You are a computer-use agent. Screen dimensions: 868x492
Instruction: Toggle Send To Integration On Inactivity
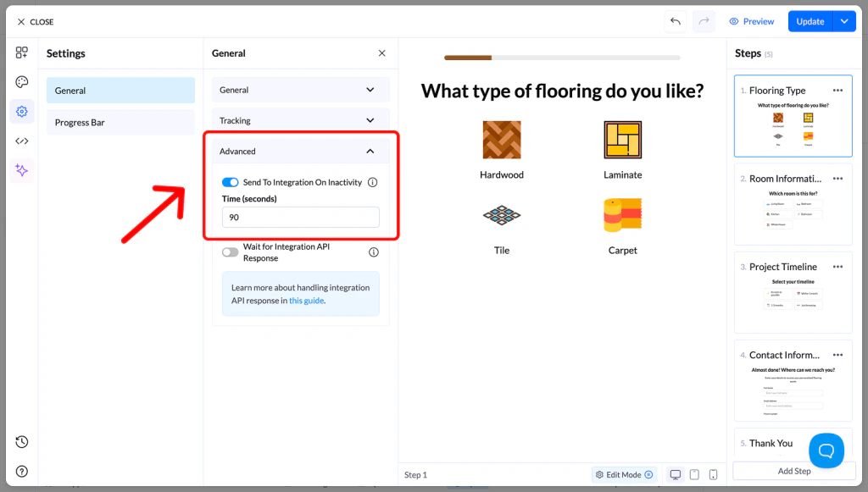[x=231, y=182]
